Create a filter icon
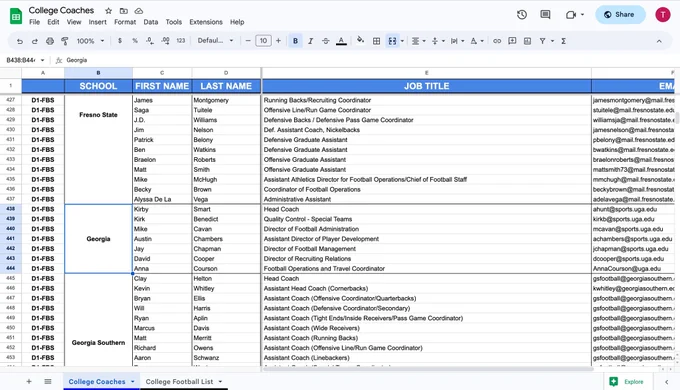This screenshot has width=680, height=390. pyautogui.click(x=543, y=41)
